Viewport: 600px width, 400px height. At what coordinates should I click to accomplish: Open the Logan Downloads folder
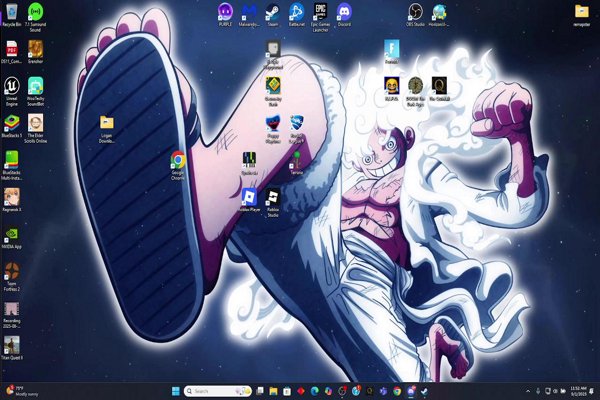click(x=106, y=129)
